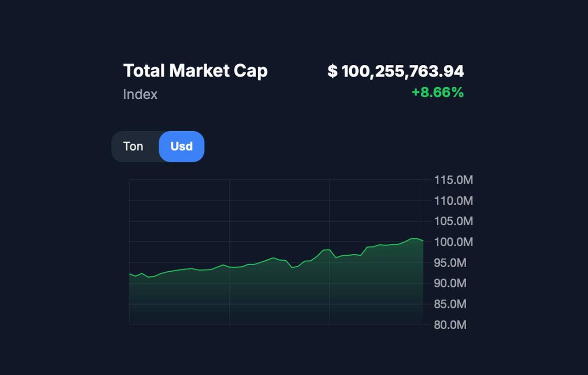Screen dimensions: 588x375
Task: Click the rightmost end point of the chart line
Action: coord(423,241)
